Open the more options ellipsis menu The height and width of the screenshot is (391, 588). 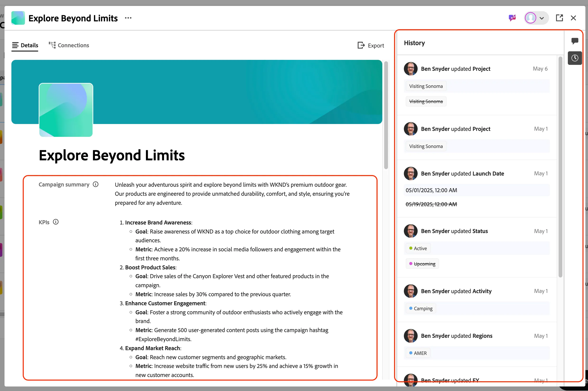coord(128,18)
